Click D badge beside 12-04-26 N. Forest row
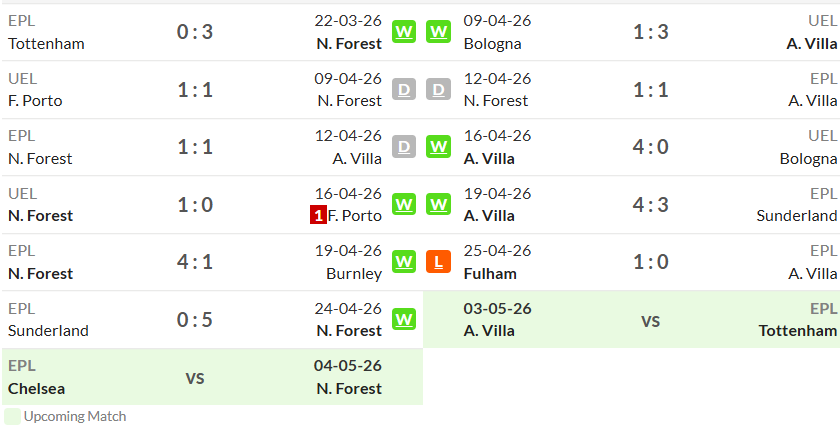Viewport: 840px width, 438px height. 438,89
